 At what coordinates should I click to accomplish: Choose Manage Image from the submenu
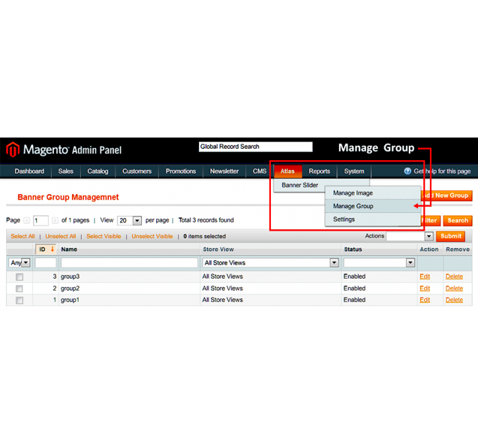[x=373, y=193]
